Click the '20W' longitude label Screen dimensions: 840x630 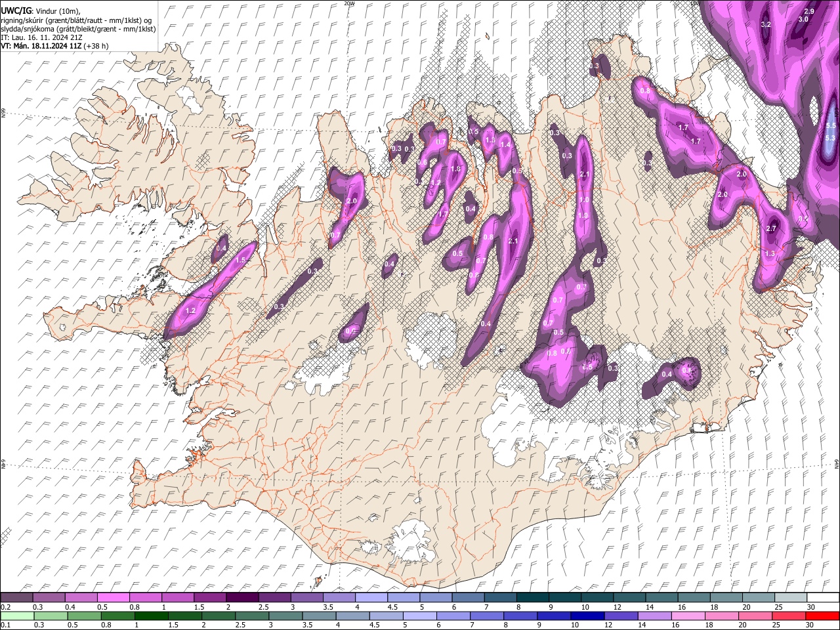pos(348,3)
